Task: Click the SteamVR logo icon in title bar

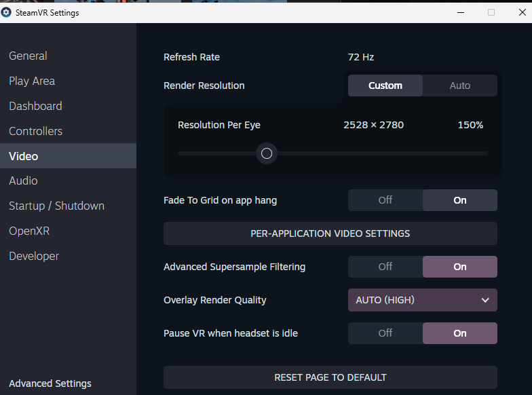Action: (x=5, y=12)
